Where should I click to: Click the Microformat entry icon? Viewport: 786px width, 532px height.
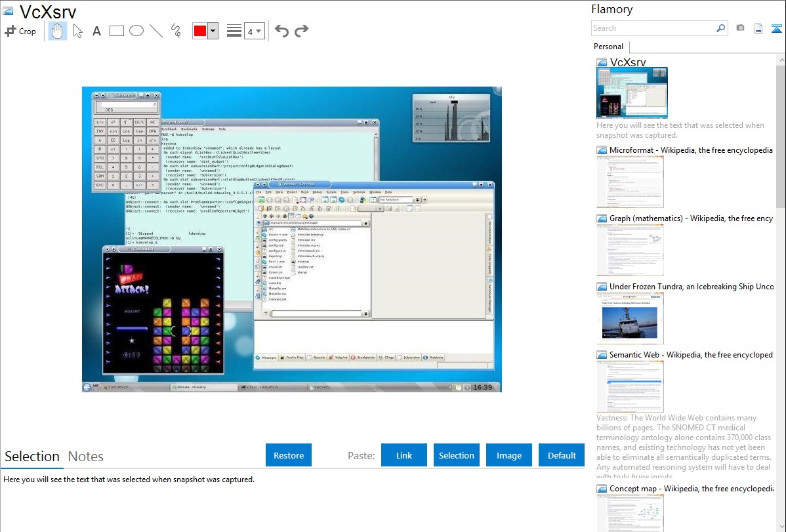point(602,150)
